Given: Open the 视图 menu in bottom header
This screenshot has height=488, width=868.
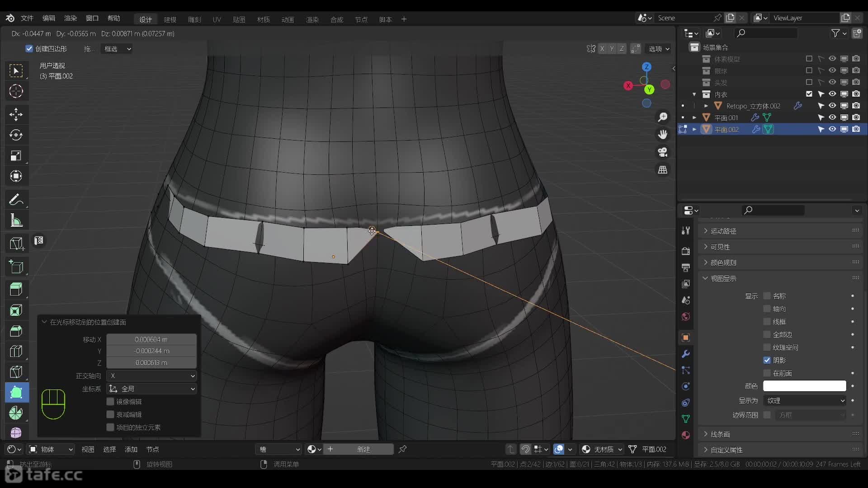Looking at the screenshot, I should 88,449.
